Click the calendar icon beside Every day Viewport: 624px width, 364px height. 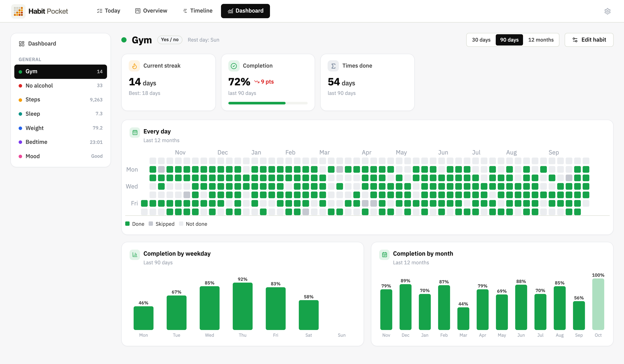135,132
